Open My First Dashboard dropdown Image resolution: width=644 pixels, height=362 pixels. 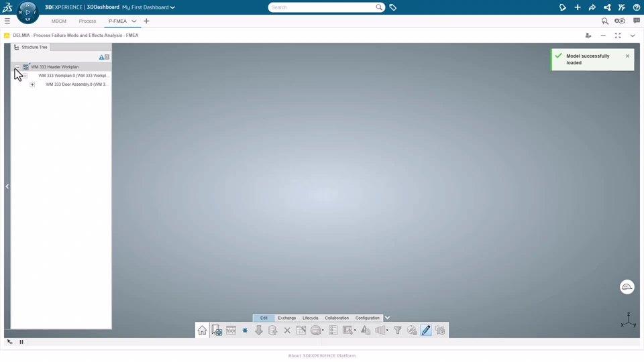click(x=148, y=7)
